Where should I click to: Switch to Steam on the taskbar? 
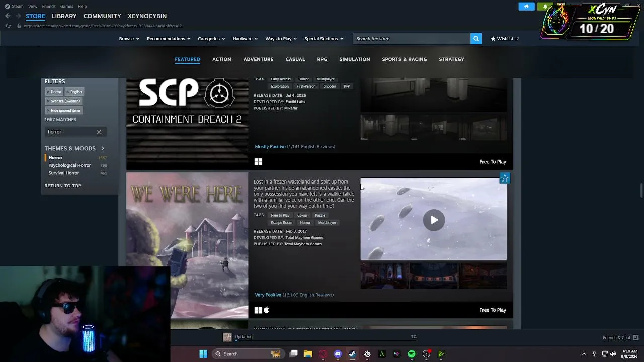tap(352, 354)
